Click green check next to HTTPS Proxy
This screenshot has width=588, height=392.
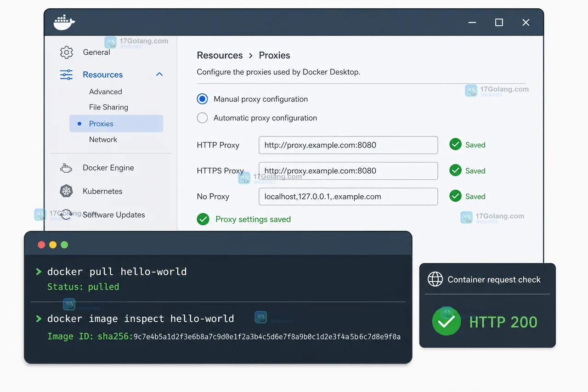tap(455, 170)
